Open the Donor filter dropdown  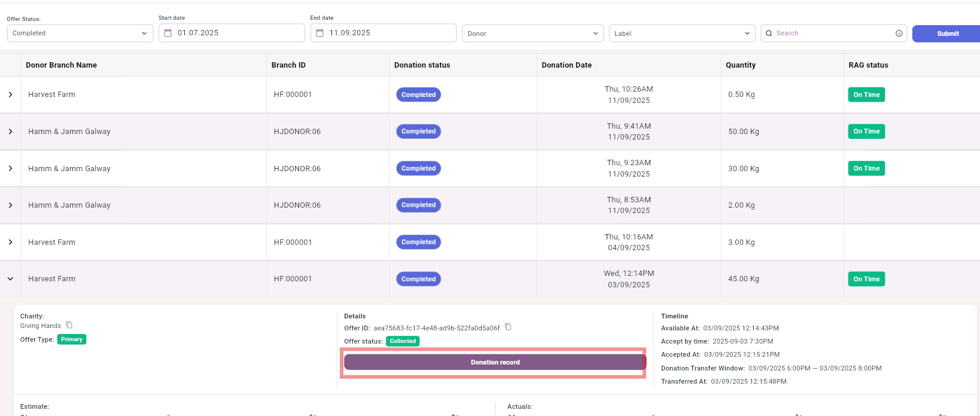click(532, 34)
